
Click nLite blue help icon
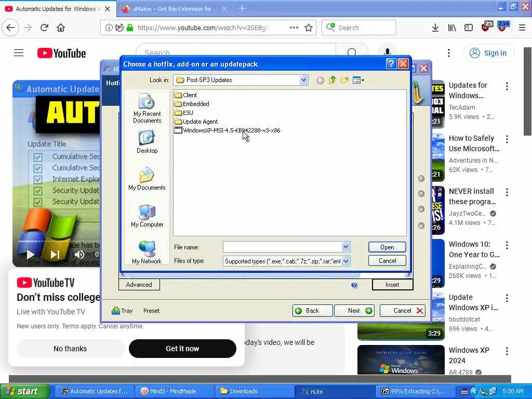click(354, 285)
